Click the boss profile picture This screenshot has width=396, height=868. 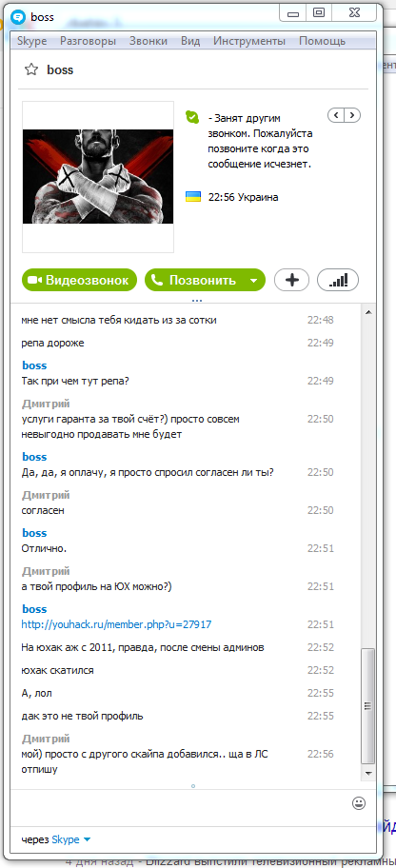98,176
